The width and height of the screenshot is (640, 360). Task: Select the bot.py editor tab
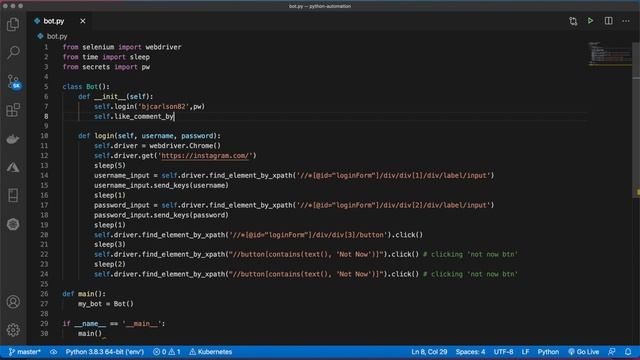click(x=60, y=21)
